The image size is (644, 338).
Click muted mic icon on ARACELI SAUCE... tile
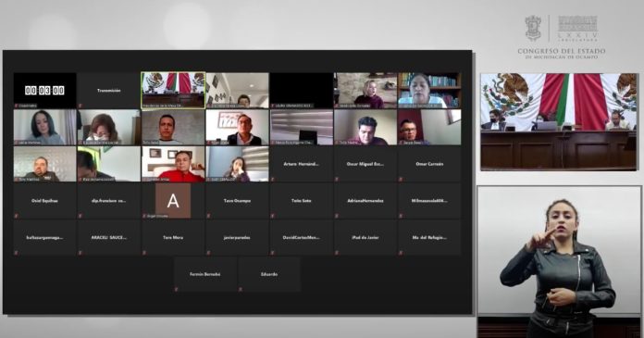click(x=80, y=253)
